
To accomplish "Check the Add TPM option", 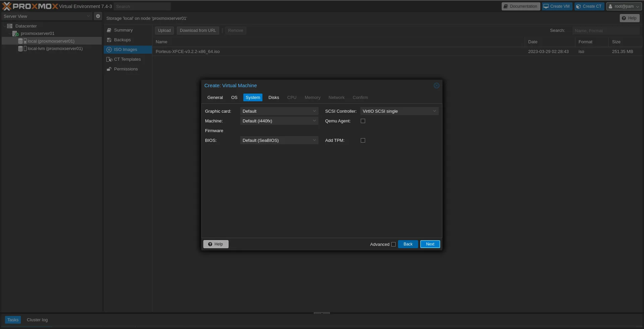I will [x=363, y=141].
